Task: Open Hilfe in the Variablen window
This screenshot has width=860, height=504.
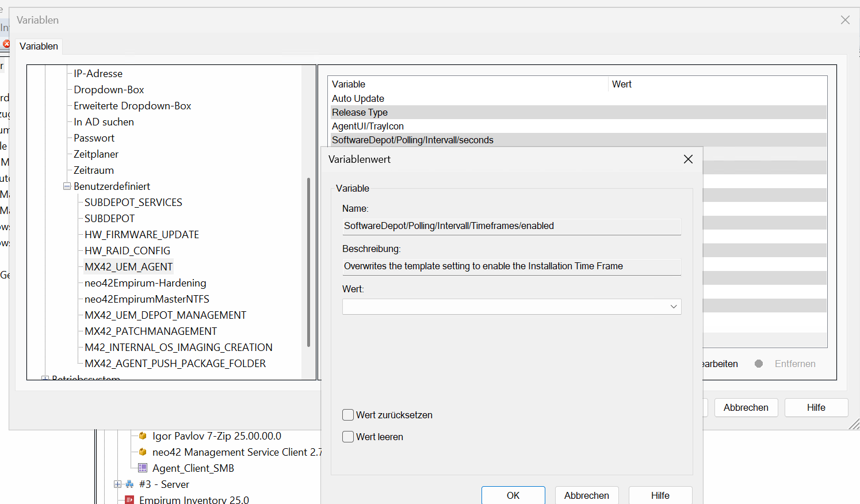Action: point(816,407)
